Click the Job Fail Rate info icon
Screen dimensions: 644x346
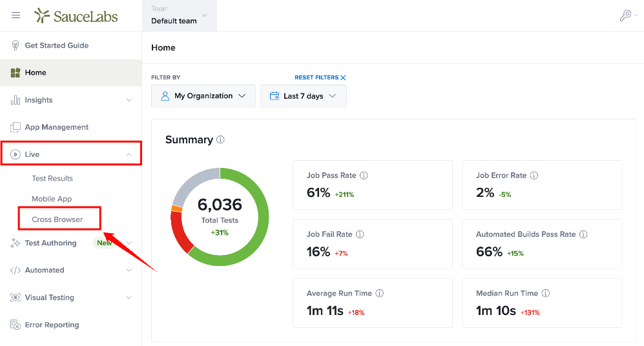(360, 234)
